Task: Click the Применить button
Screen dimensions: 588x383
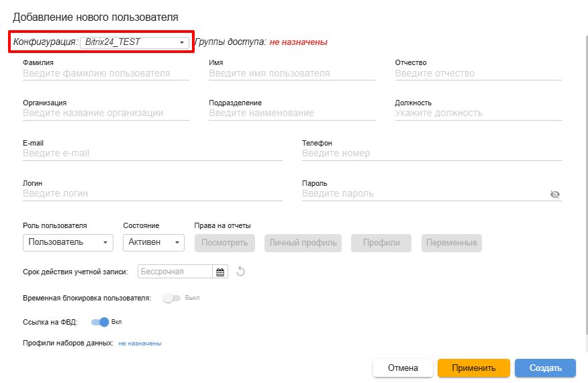Action: click(x=474, y=368)
